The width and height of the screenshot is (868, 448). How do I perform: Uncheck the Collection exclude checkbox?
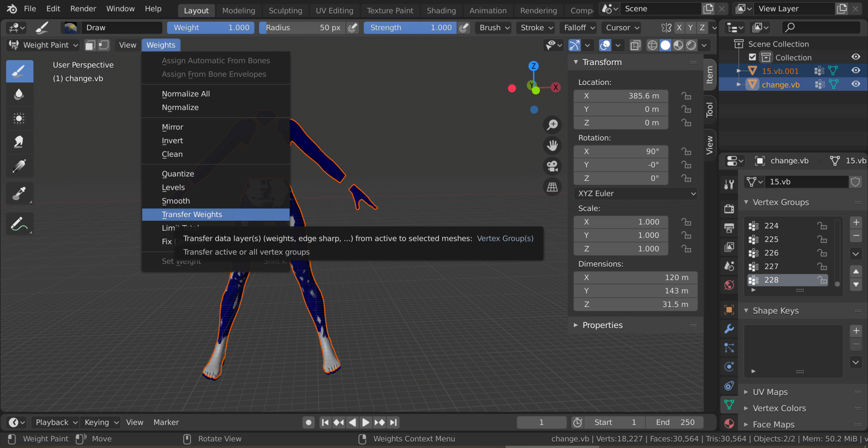point(752,57)
